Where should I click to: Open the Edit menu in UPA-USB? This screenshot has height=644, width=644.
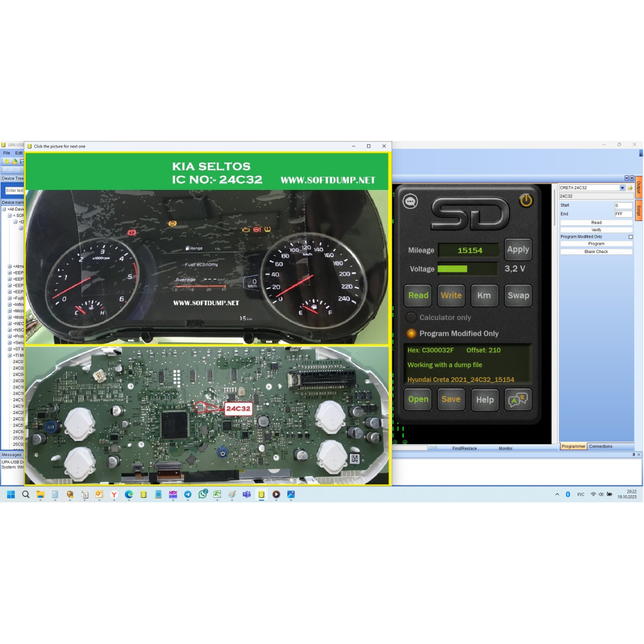point(19,153)
